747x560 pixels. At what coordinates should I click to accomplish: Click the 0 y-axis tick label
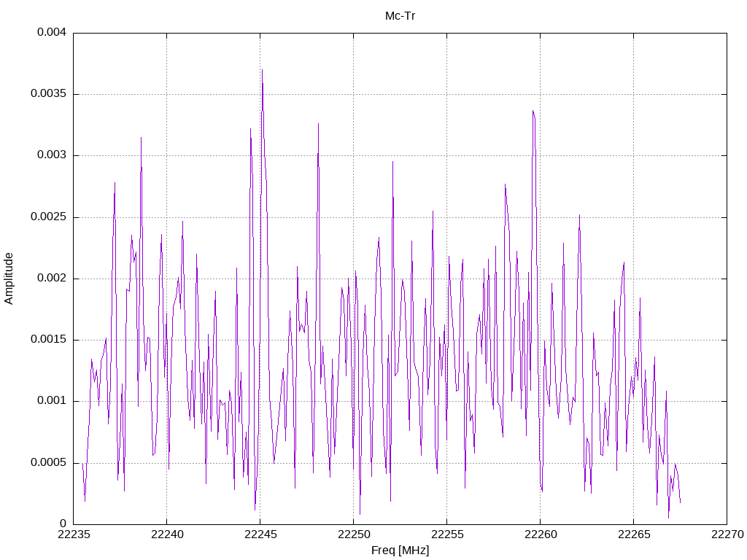[63, 524]
